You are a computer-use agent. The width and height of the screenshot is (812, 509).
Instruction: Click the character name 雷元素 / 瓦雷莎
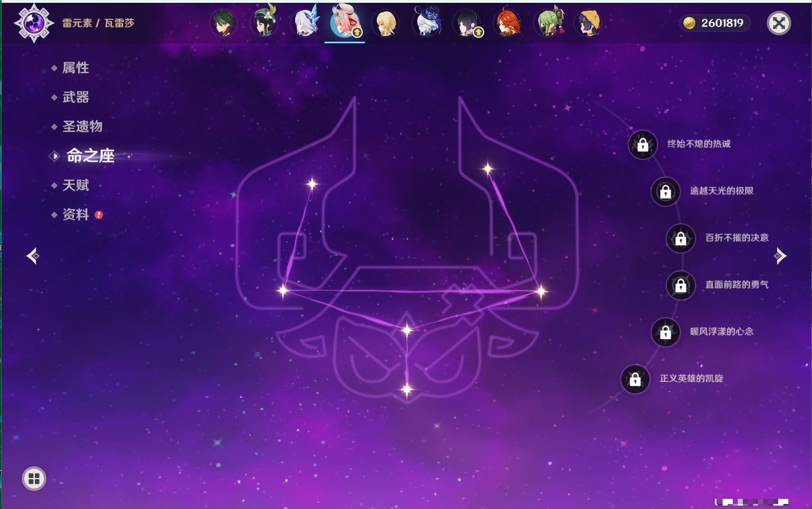(98, 23)
